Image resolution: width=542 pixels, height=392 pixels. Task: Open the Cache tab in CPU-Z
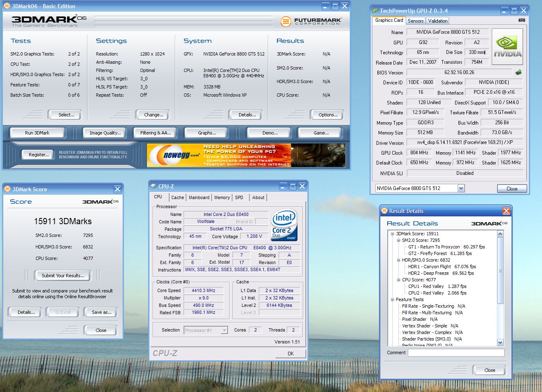[x=177, y=197]
